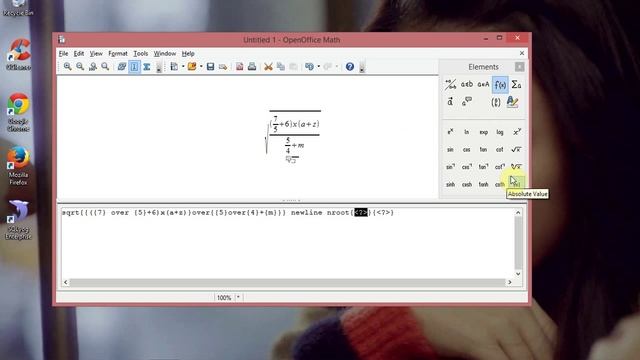Select Unary/Binary Operators category in Elements

[x=450, y=84]
